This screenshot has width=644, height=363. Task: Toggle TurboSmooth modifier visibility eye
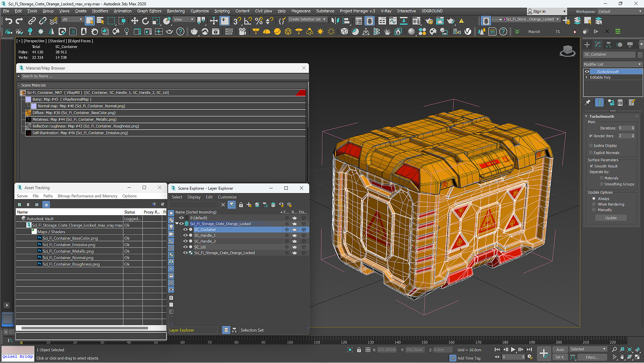587,72
